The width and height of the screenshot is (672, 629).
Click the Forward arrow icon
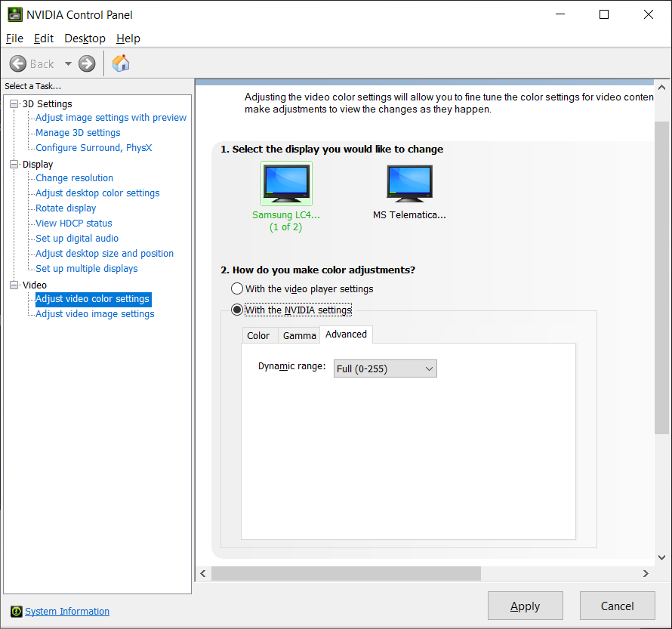(87, 64)
